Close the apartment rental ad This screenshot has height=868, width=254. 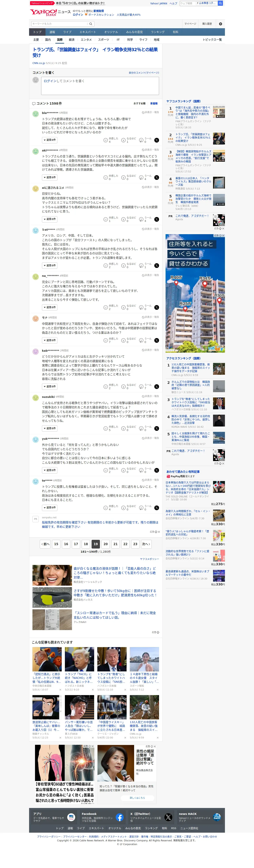click(x=223, y=236)
